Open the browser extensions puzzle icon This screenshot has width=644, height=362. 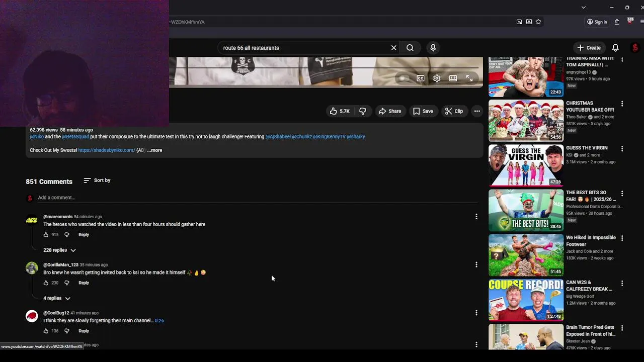tap(617, 22)
